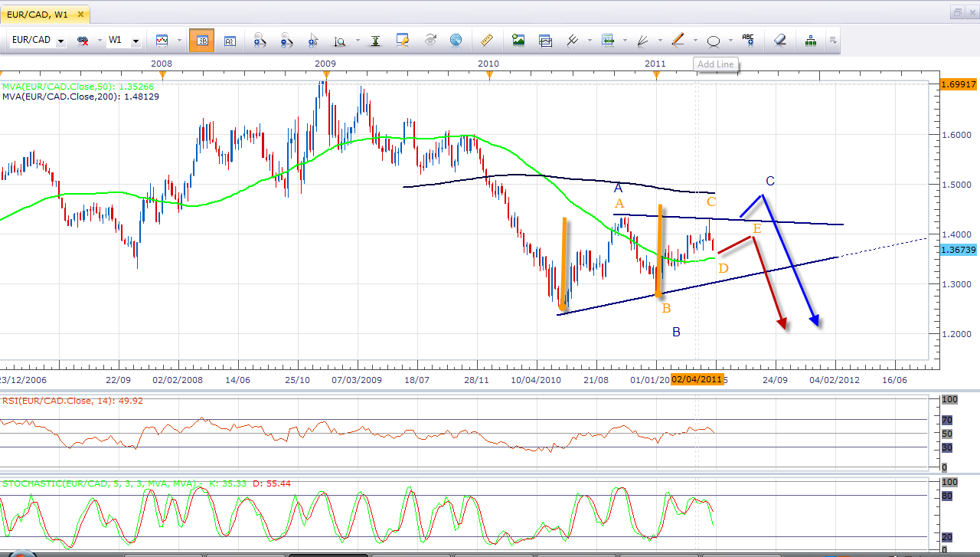The image size is (980, 557).
Task: Click the 1.36739 blue current price label
Action: (958, 250)
